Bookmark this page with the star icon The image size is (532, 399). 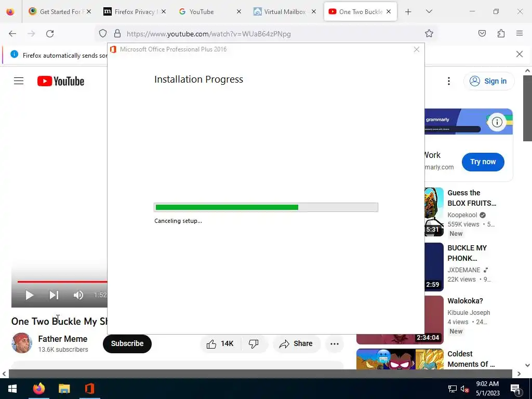[x=429, y=33]
